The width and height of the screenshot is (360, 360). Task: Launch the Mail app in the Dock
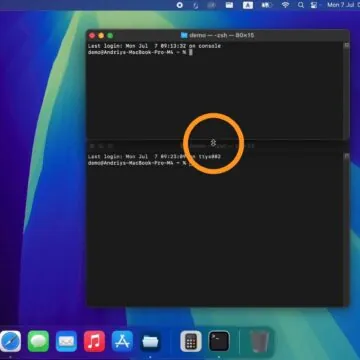coord(66,341)
